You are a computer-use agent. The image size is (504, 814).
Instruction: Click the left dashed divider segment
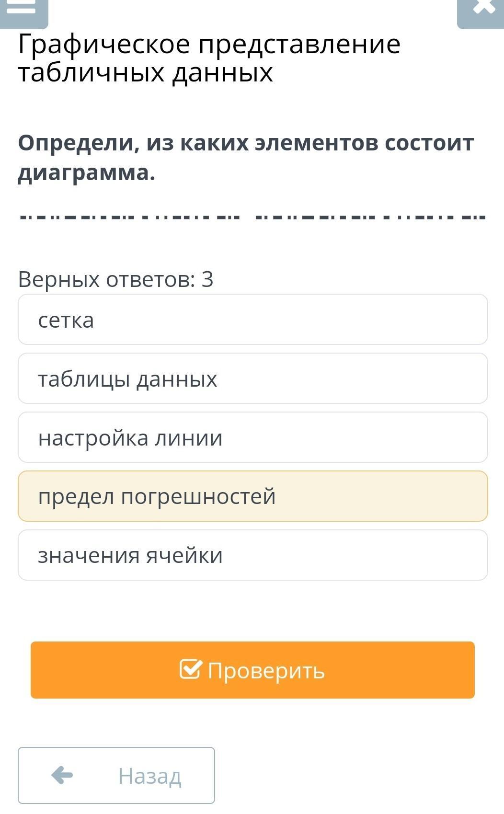click(129, 217)
